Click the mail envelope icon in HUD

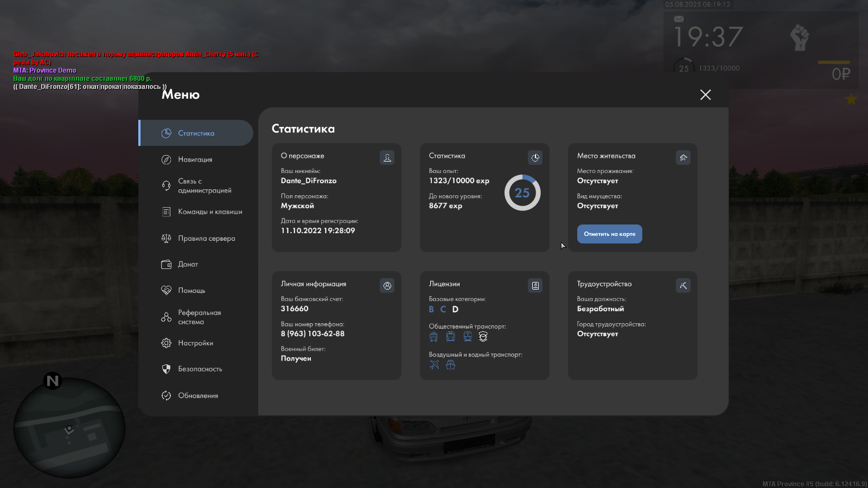(679, 19)
